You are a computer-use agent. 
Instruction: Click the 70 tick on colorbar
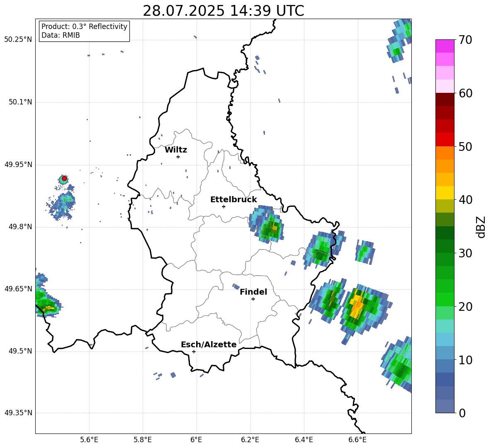click(x=465, y=40)
